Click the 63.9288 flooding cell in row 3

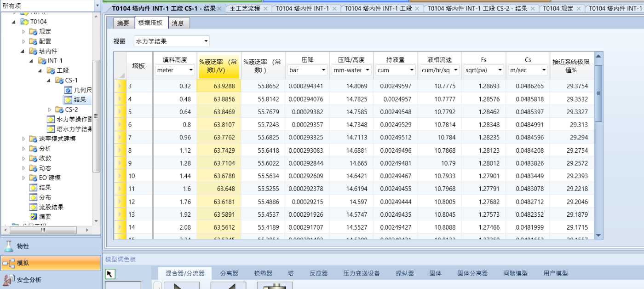[x=219, y=86]
